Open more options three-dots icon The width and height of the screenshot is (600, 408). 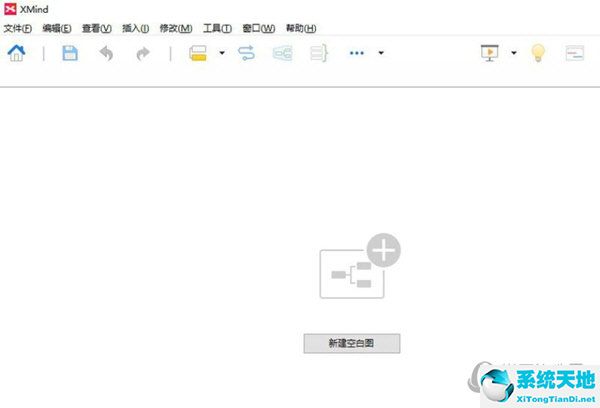pos(357,53)
